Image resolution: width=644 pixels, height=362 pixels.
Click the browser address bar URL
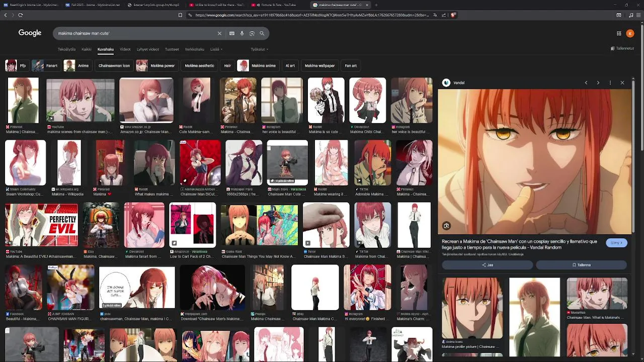[312, 15]
